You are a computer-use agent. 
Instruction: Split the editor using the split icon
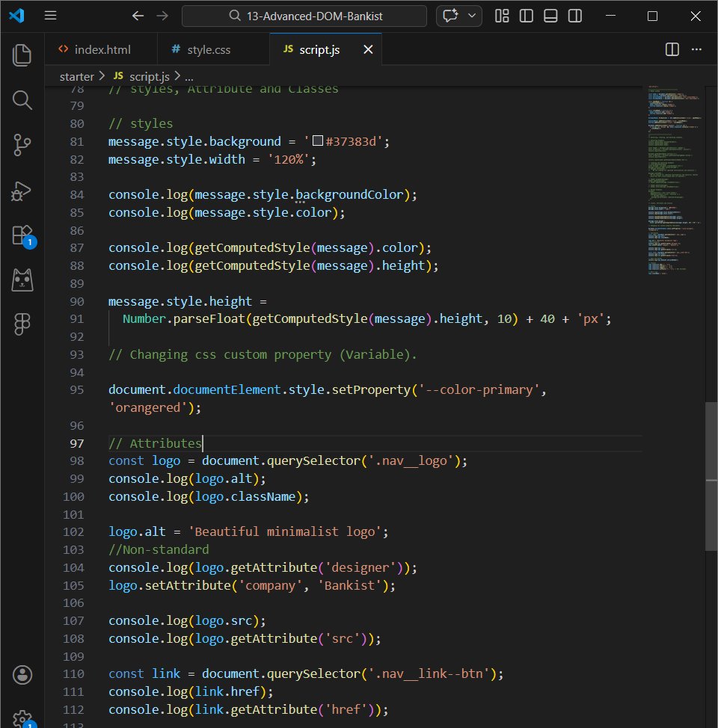(671, 49)
